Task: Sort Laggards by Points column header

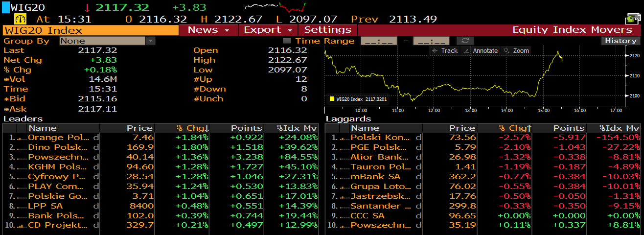Action: click(559, 128)
